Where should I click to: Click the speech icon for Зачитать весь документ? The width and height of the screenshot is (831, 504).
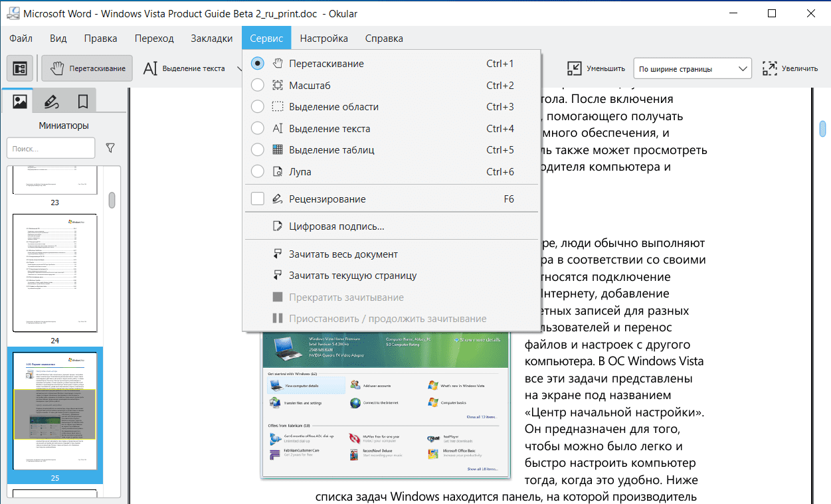coord(278,254)
